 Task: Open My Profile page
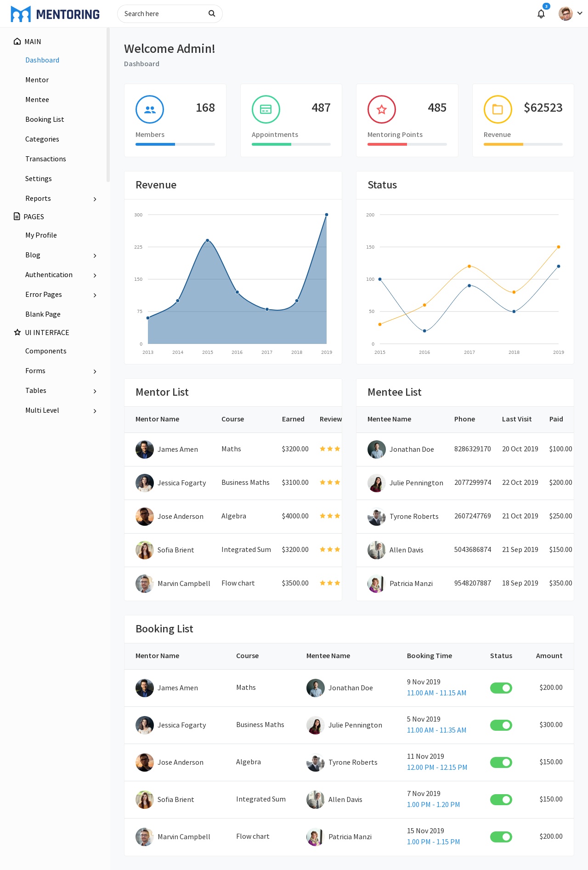41,235
